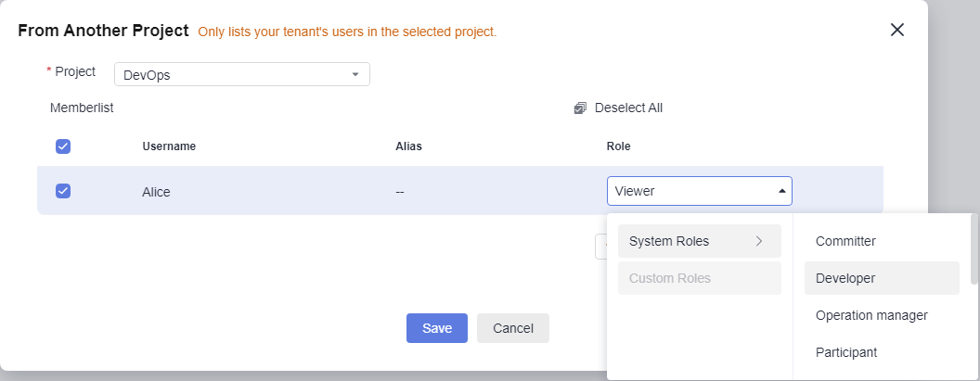The image size is (980, 381).
Task: Click the Deselect All stacked-checkbox icon
Action: tap(580, 108)
